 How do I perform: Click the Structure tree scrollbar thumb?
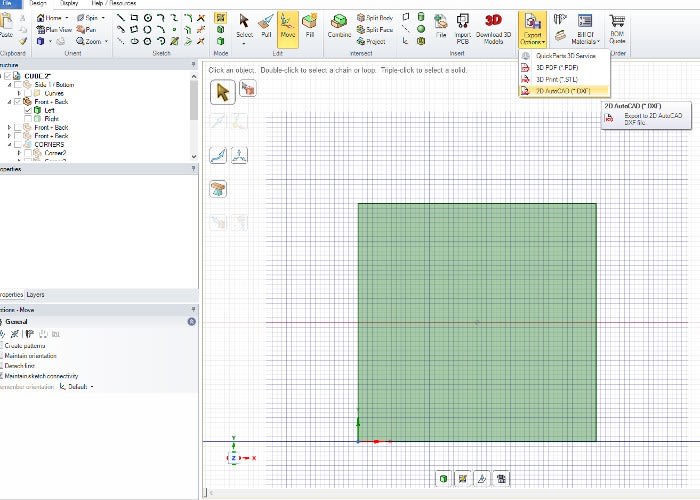tap(194, 100)
